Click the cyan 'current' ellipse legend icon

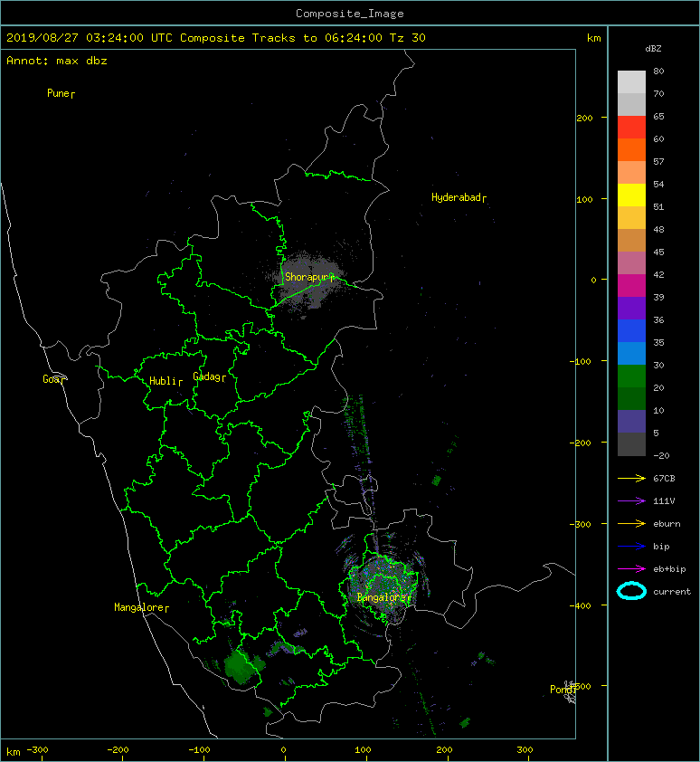[x=631, y=591]
